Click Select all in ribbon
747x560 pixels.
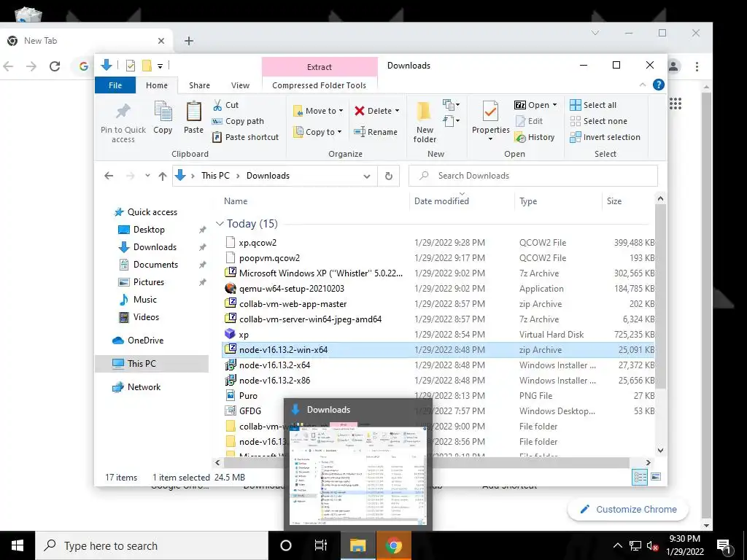click(x=593, y=105)
